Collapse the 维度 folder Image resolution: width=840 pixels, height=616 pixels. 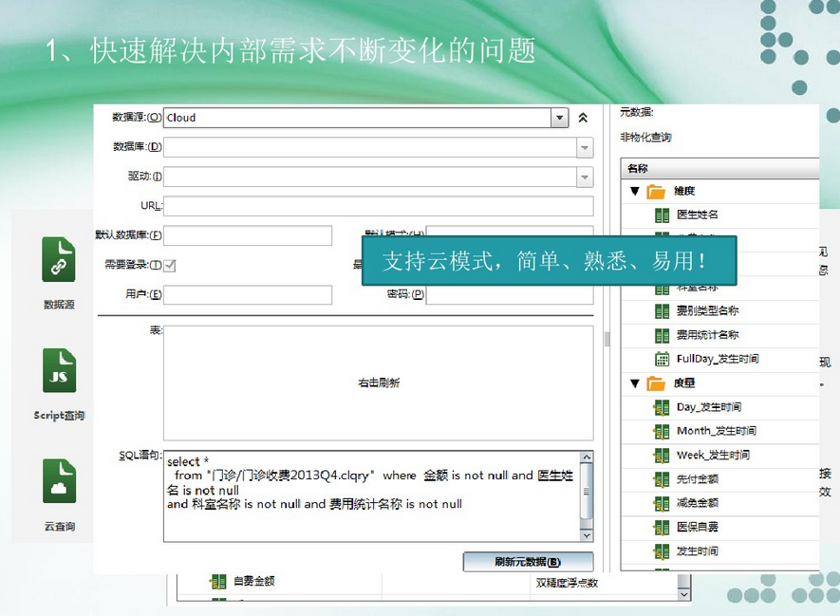coord(635,192)
